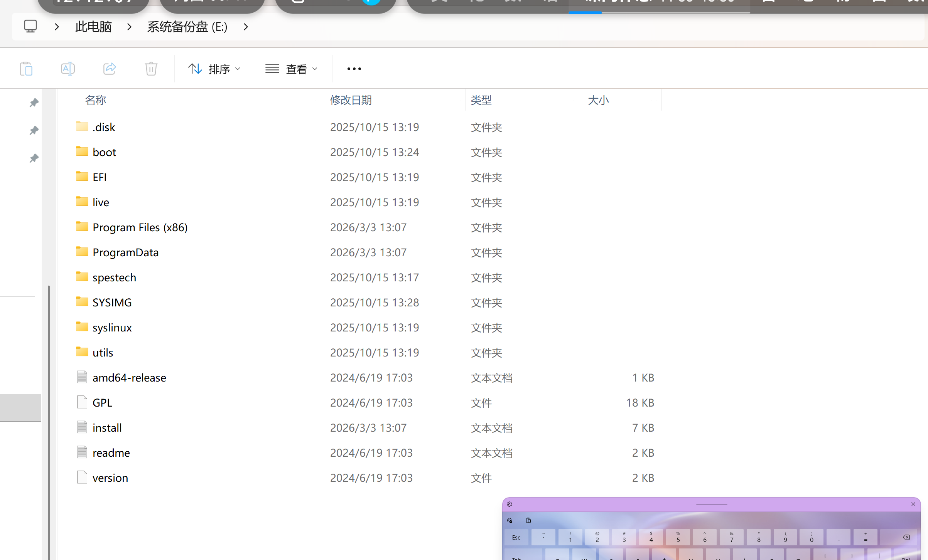Click the Paste icon in toolbar
The image size is (928, 560).
(26, 69)
